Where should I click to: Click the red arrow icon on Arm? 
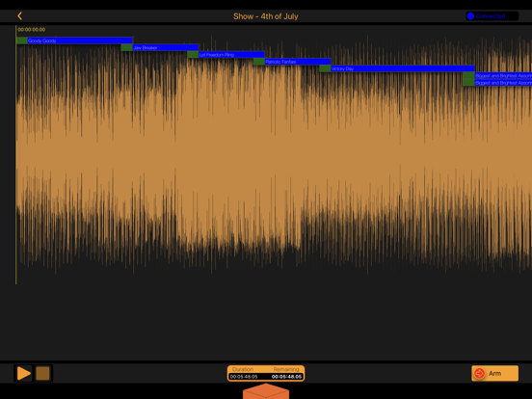click(479, 373)
